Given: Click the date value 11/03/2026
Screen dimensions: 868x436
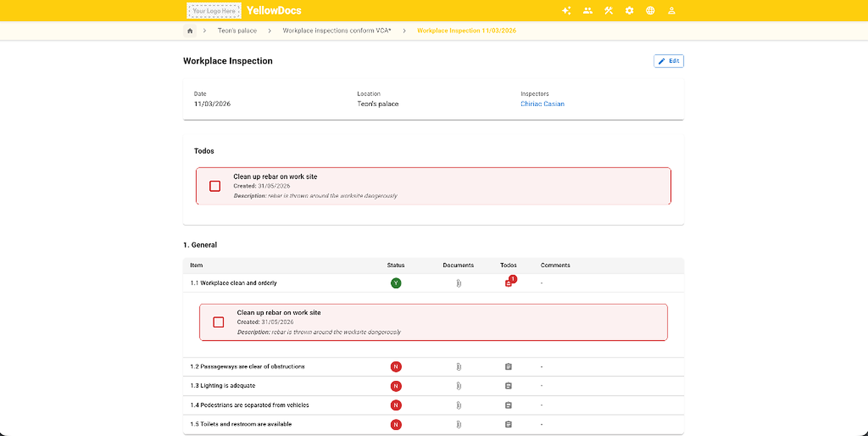Looking at the screenshot, I should [x=212, y=104].
